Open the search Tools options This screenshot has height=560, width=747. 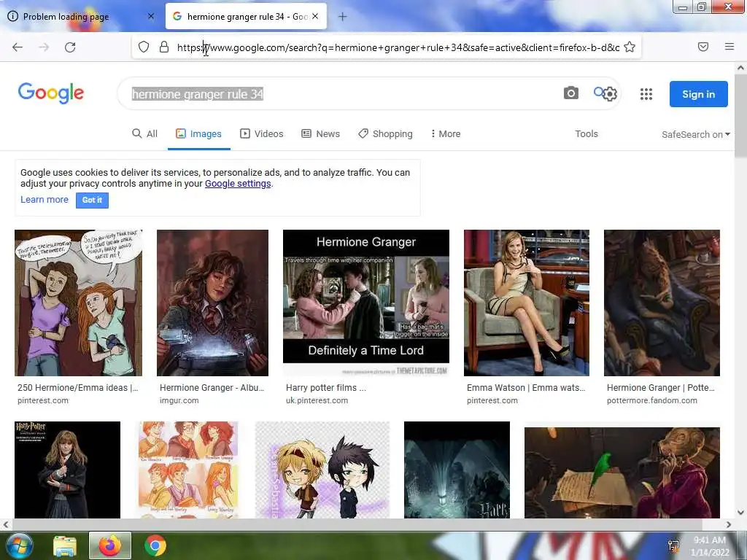pos(586,134)
